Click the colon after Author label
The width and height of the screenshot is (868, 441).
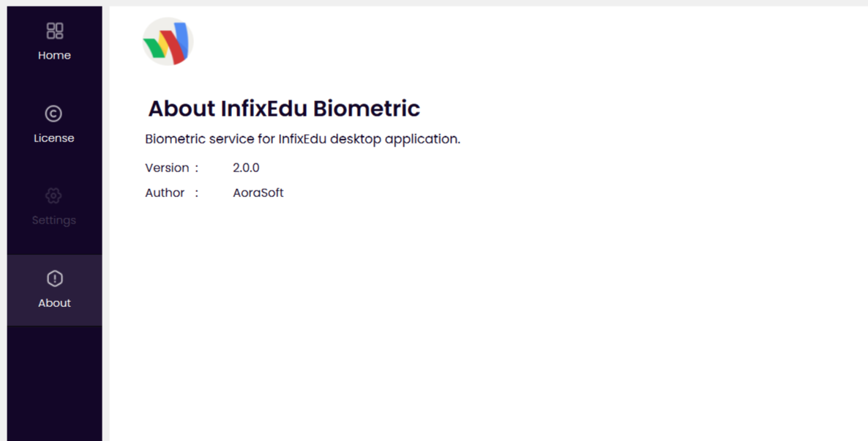point(196,193)
